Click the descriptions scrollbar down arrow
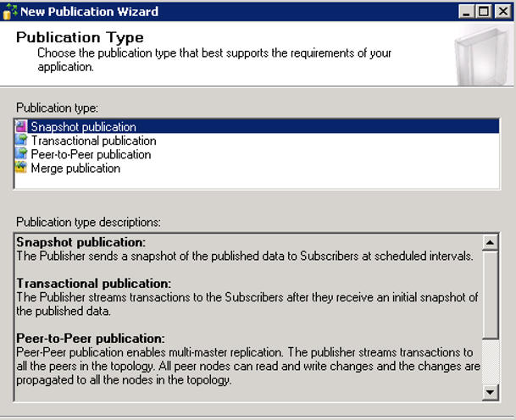Viewport: 516px width, 420px height. (x=490, y=392)
